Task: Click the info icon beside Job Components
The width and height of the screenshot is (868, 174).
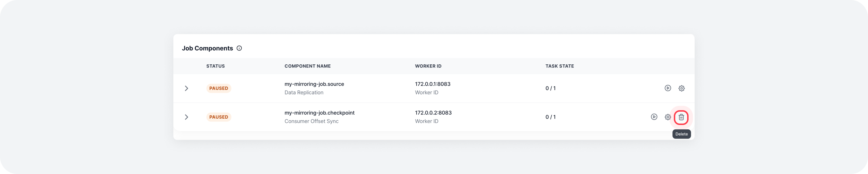Action: [239, 48]
